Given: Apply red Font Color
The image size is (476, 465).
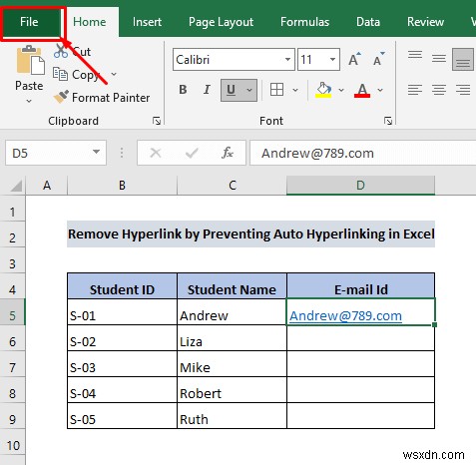Looking at the screenshot, I should point(362,90).
